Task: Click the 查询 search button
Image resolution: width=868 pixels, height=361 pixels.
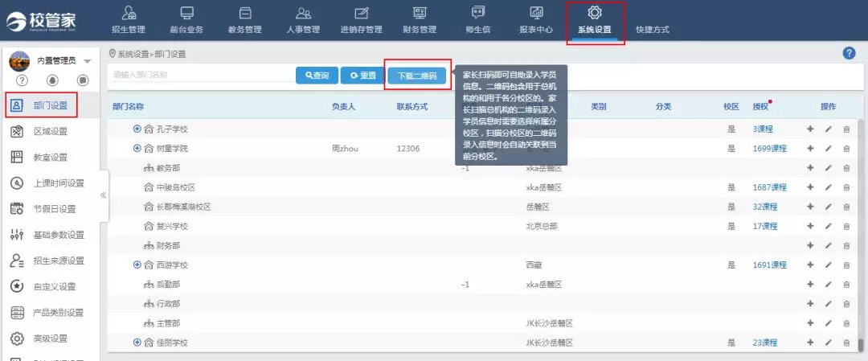Action: (317, 75)
